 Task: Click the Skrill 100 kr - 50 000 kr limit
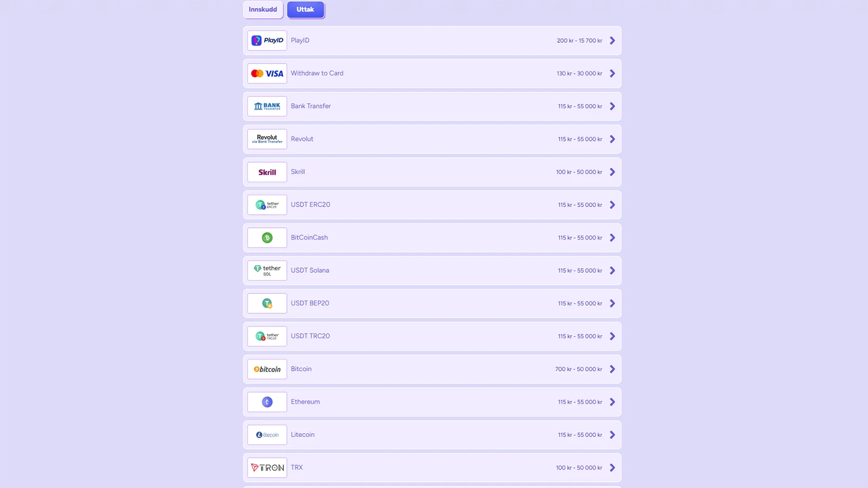point(579,172)
